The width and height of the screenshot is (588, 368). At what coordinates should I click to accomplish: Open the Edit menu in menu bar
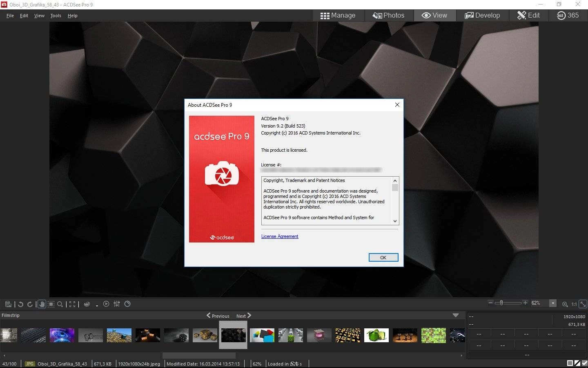point(24,16)
